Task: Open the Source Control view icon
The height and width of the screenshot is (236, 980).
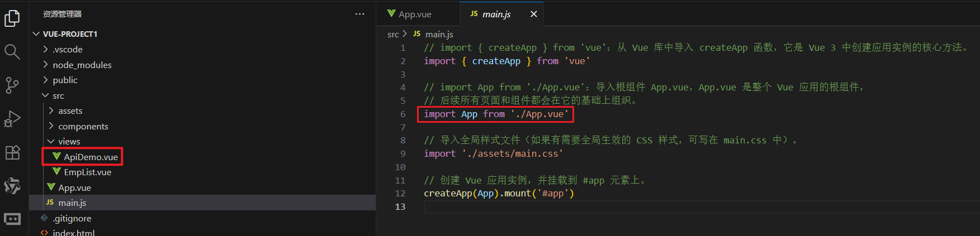Action: [x=12, y=85]
